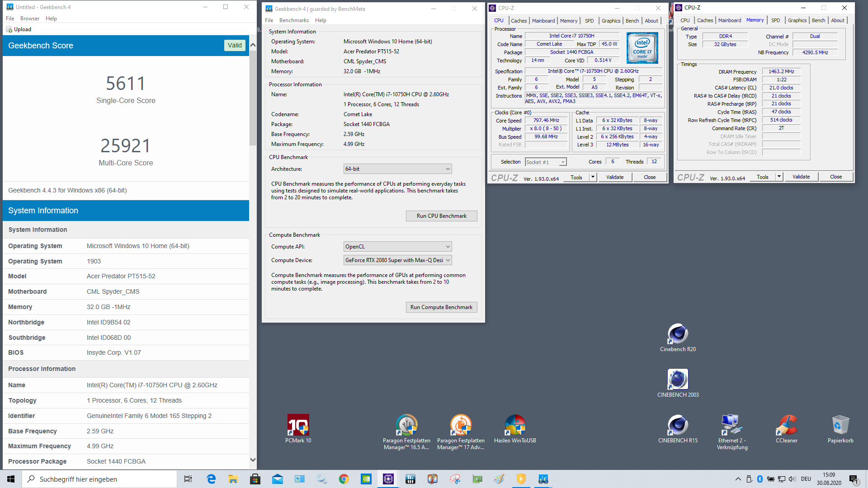Image resolution: width=868 pixels, height=488 pixels.
Task: Click Validate in left CPU-Z window
Action: tap(615, 177)
